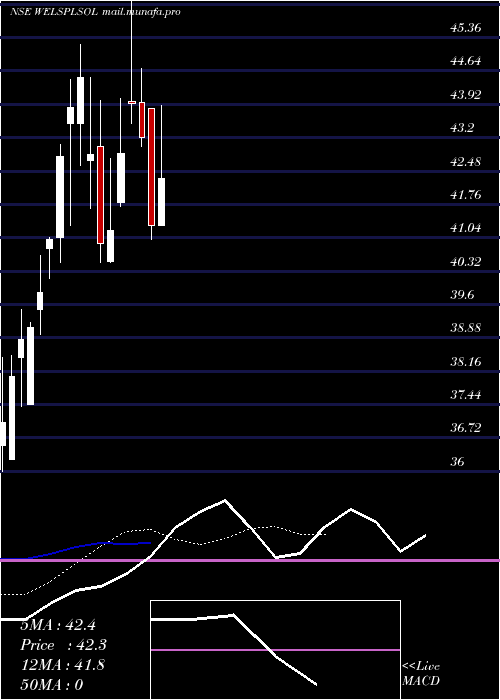Click the 5MA : 42.4 readout

pos(58,625)
